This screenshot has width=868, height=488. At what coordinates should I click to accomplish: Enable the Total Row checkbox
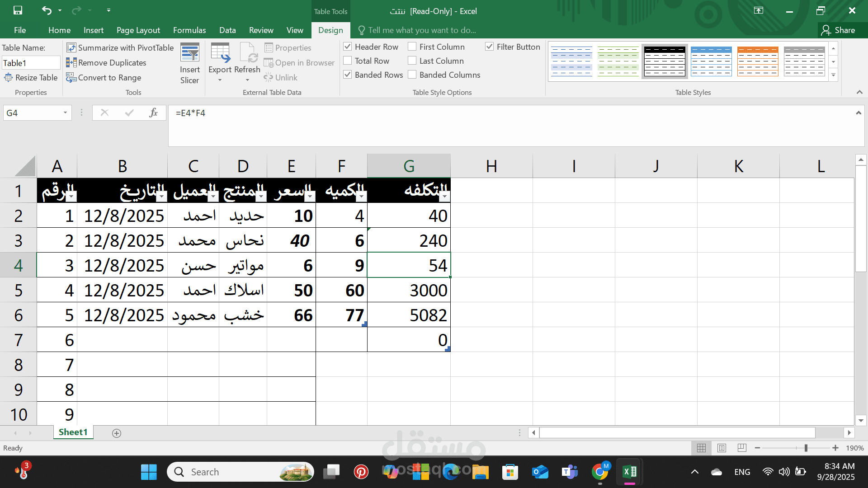(348, 61)
